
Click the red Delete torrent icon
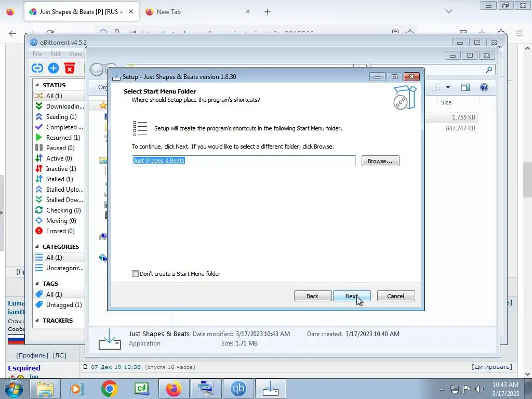pyautogui.click(x=70, y=68)
